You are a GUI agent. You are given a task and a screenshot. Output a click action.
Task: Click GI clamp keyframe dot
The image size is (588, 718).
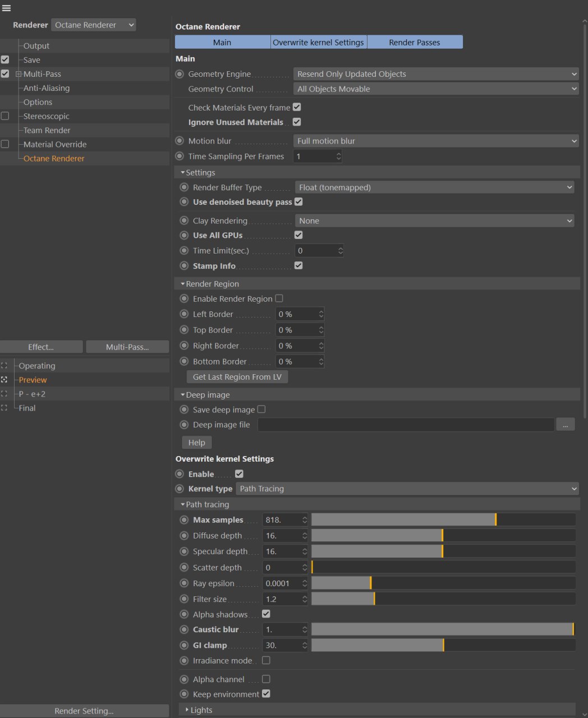184,645
